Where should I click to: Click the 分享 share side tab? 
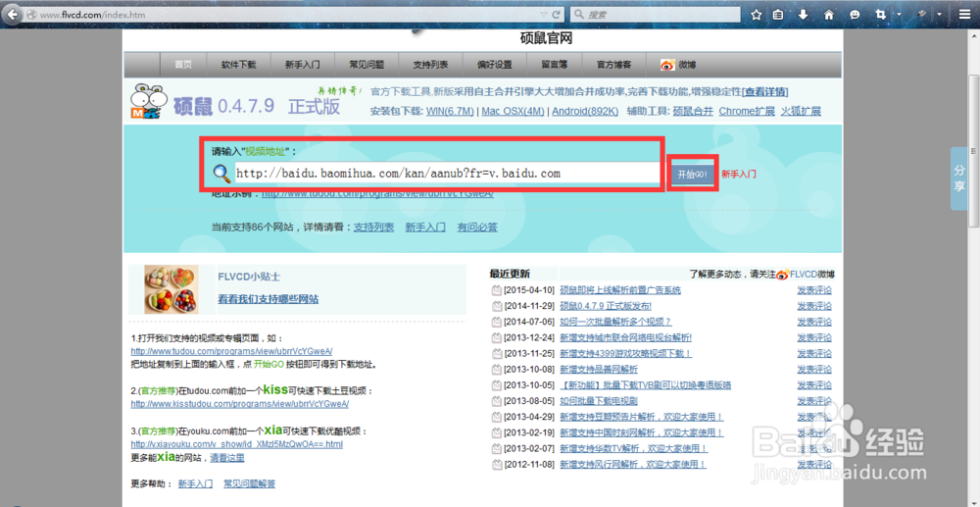click(x=959, y=178)
